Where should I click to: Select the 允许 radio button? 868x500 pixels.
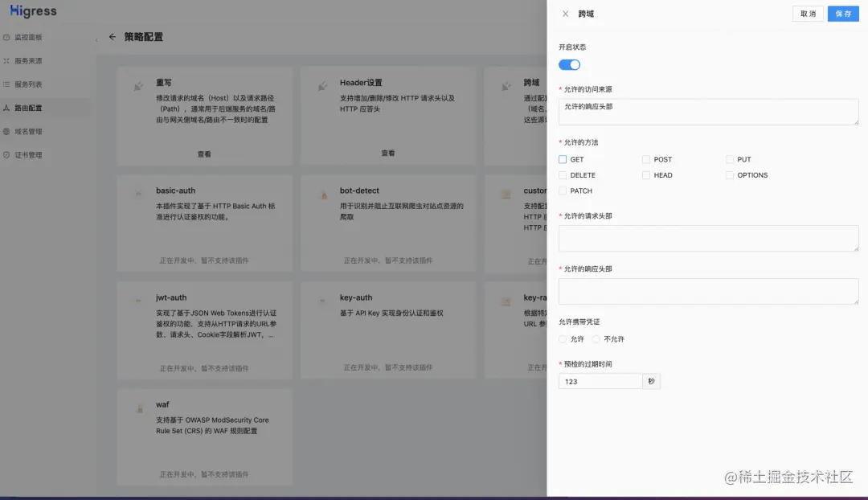563,339
